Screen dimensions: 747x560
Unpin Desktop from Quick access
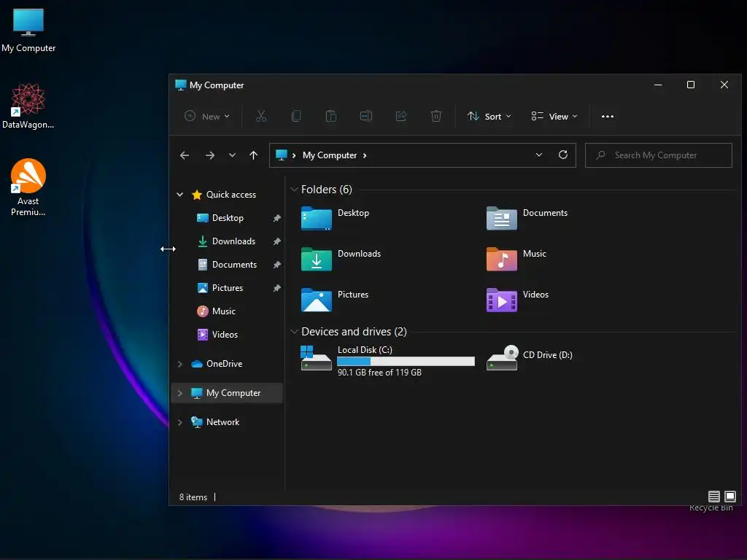[x=276, y=218]
